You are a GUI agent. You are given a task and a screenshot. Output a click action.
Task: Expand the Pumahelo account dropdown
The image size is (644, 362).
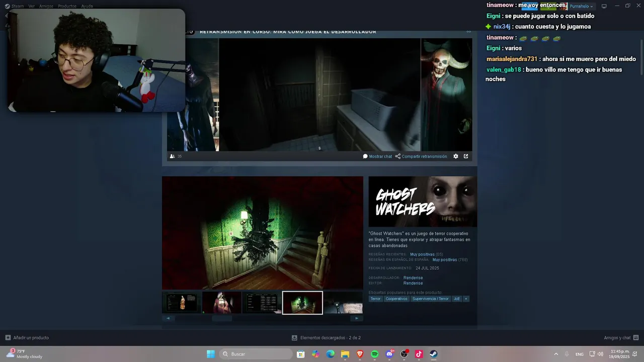(582, 6)
